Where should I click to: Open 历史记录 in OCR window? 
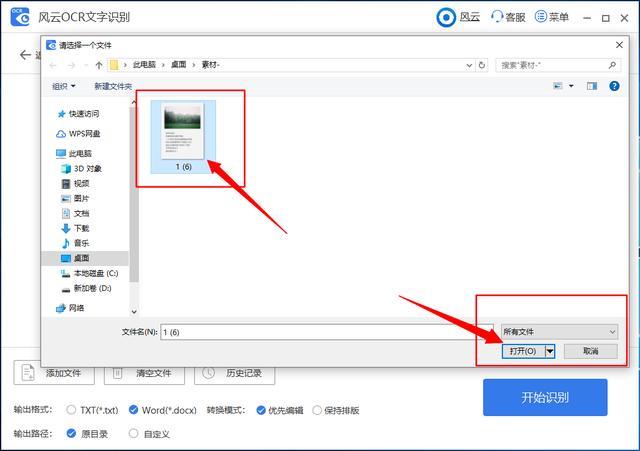click(x=234, y=373)
